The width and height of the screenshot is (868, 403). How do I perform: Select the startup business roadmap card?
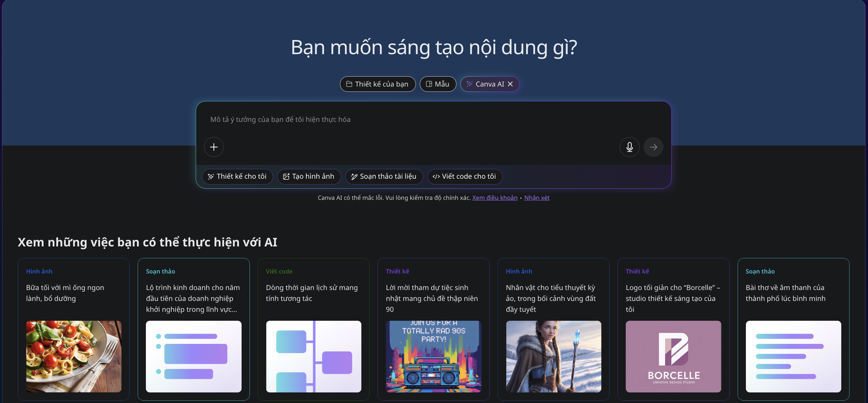tap(193, 298)
